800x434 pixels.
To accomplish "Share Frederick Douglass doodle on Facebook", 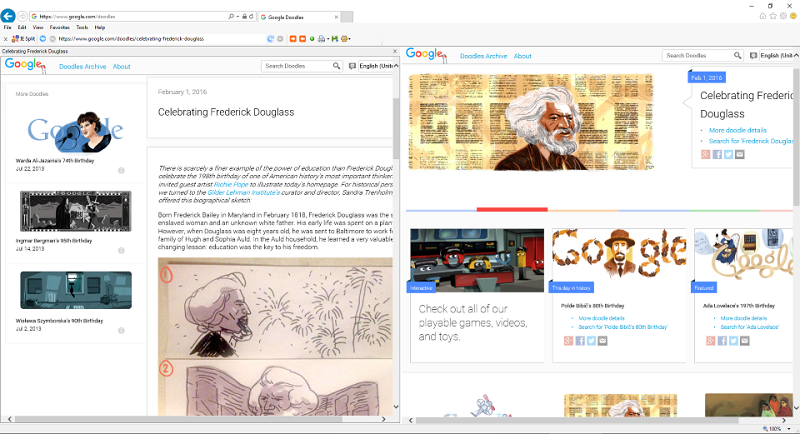I will point(717,155).
